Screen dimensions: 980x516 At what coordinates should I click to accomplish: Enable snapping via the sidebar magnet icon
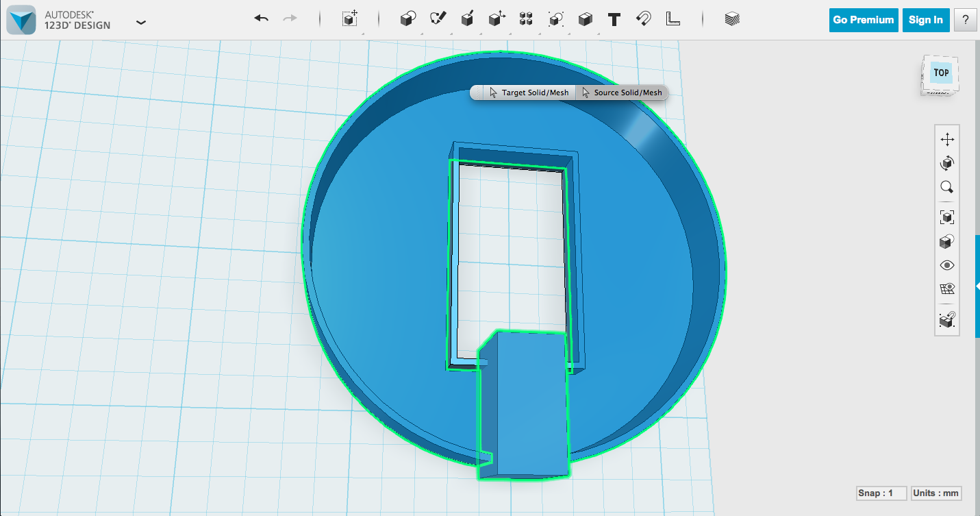[946, 319]
